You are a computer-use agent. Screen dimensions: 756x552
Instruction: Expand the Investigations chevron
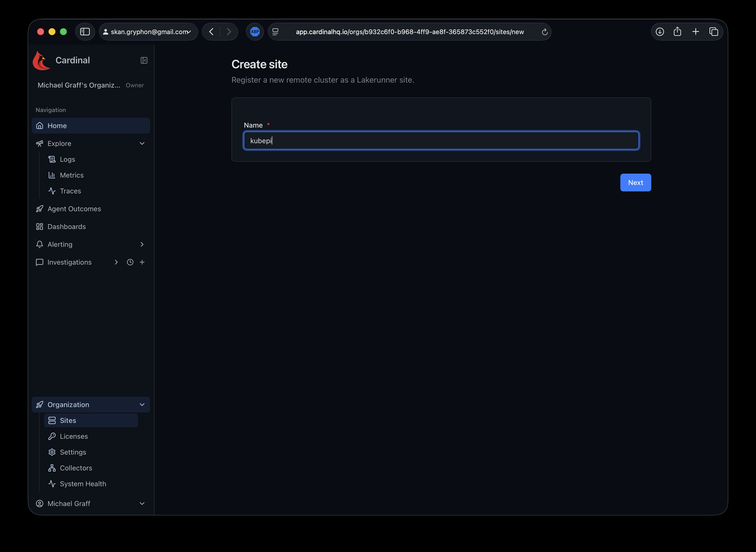116,262
